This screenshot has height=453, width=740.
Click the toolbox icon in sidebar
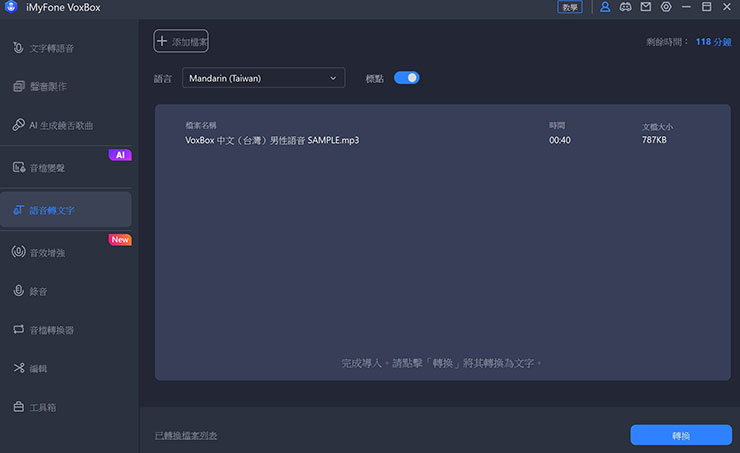tap(18, 407)
